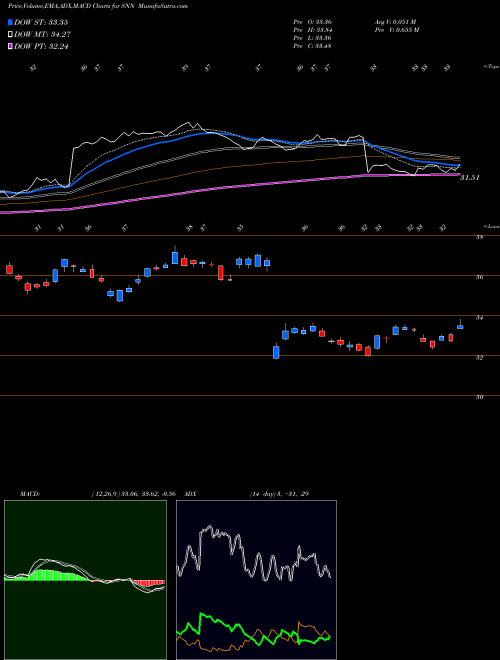The height and width of the screenshot is (660, 500).
Task: Click the 31.51 price label on EMA chart
Action: pos(470,178)
